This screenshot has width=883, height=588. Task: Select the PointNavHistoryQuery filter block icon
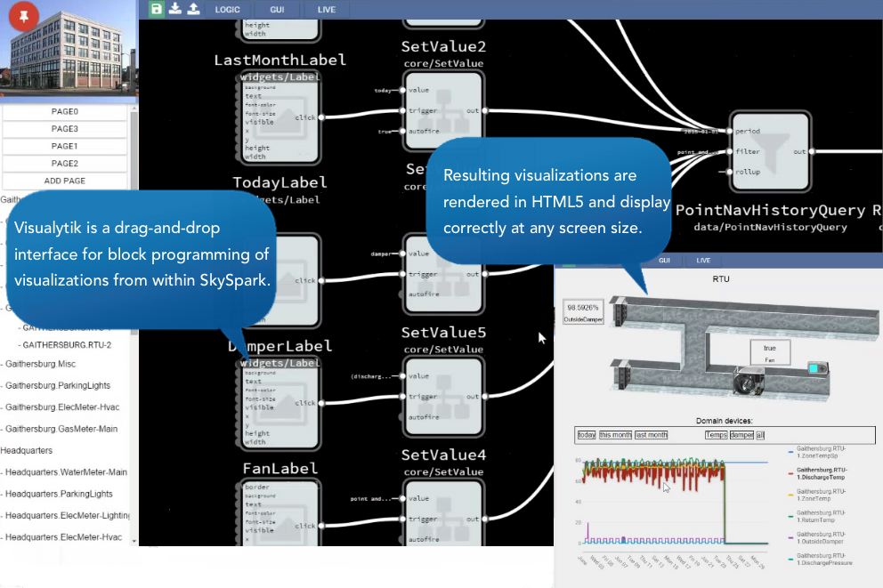point(770,151)
